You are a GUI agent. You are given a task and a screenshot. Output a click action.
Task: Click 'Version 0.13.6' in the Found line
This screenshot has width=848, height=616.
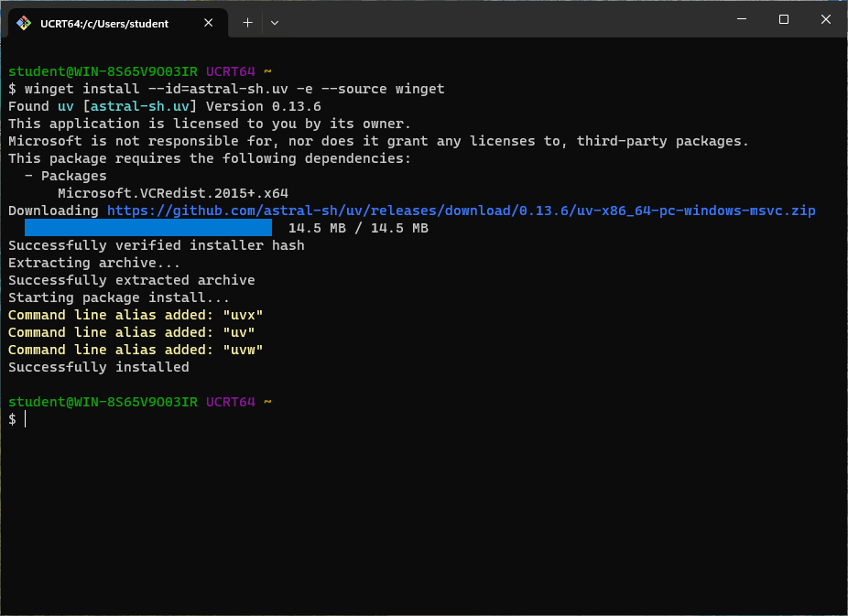coord(264,106)
